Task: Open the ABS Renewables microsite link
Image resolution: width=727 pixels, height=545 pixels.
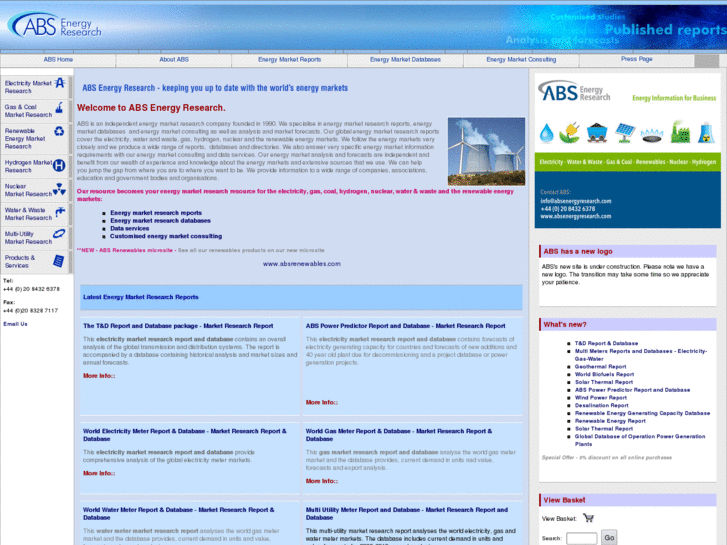Action: click(125, 250)
